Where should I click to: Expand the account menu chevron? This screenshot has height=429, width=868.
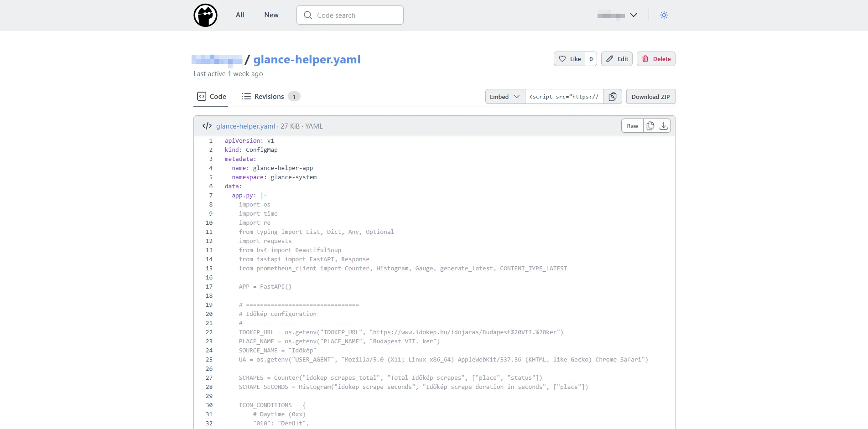pos(634,15)
